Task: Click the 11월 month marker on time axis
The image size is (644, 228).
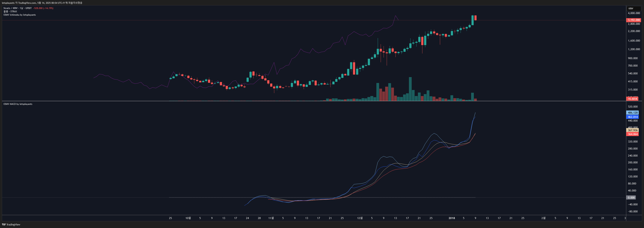Action: tap(271, 218)
